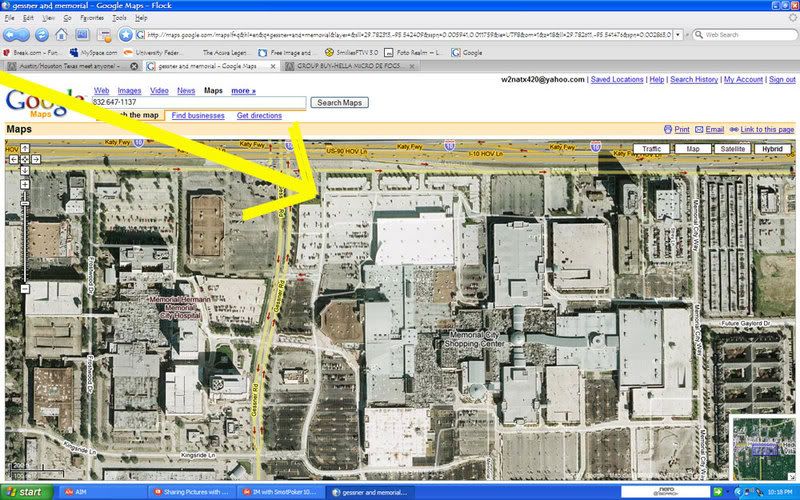Screen dimensions: 800x500
Task: Toggle the Traffic overlay on the map
Action: [650, 149]
